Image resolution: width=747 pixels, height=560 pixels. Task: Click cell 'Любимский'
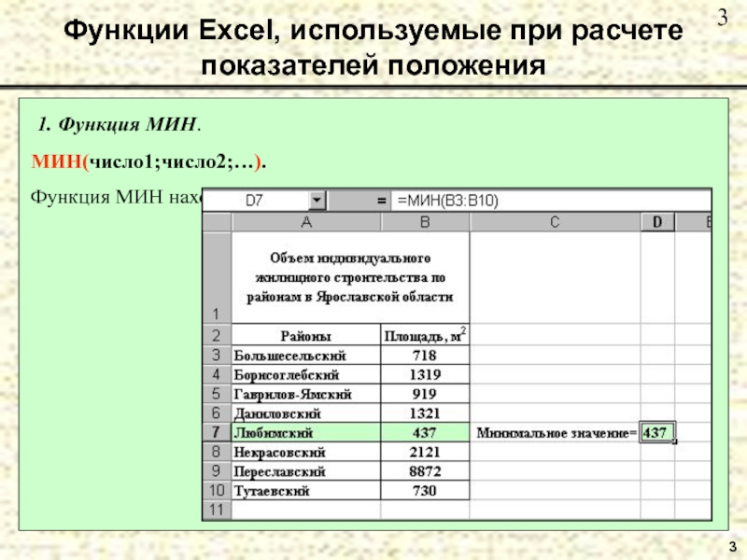[306, 432]
